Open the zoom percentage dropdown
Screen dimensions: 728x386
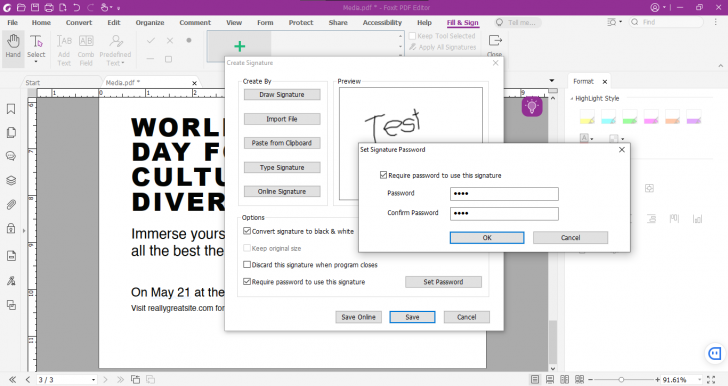click(700, 380)
